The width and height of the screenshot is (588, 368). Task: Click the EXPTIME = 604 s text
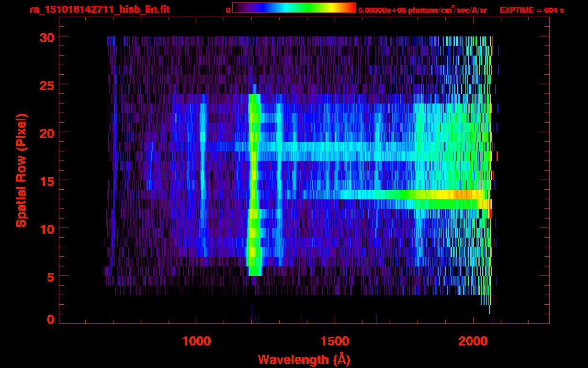531,10
